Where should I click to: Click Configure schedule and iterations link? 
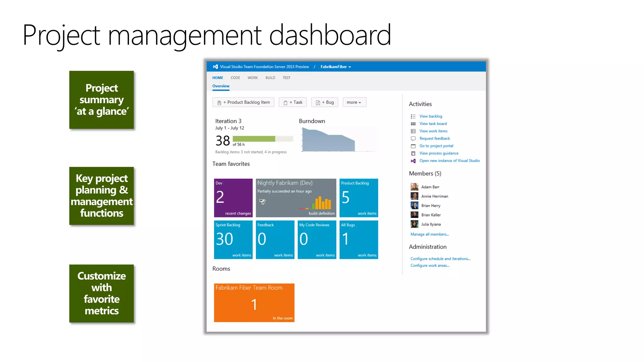pos(440,259)
